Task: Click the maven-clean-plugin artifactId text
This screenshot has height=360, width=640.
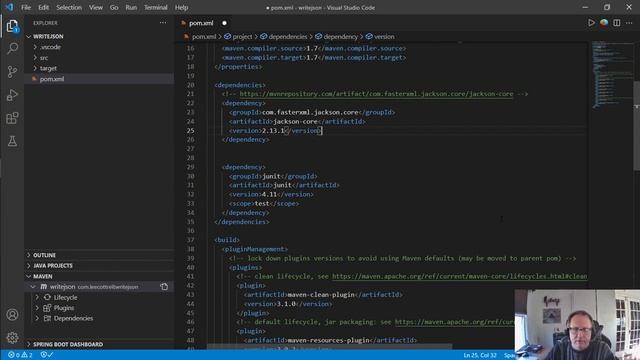Action: [321, 295]
